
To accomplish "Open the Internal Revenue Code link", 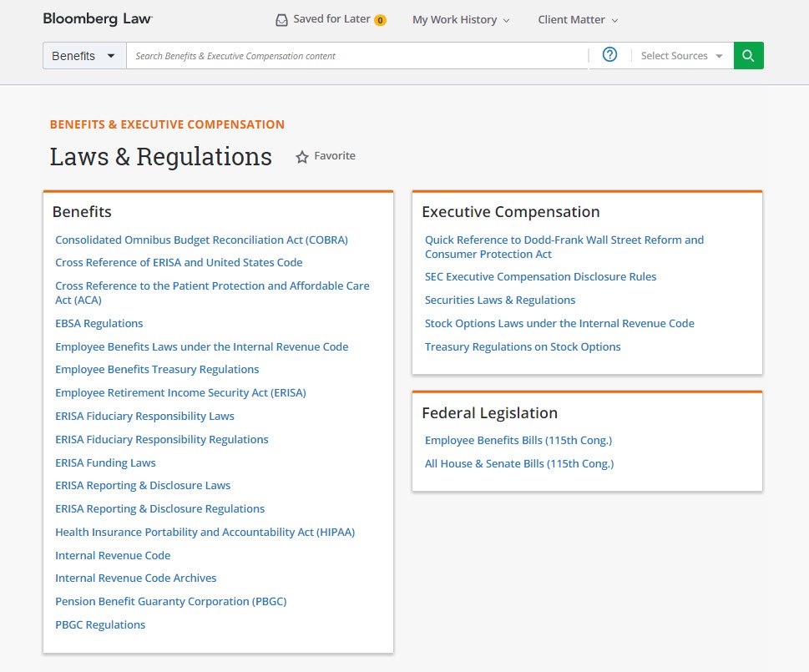I will (113, 555).
